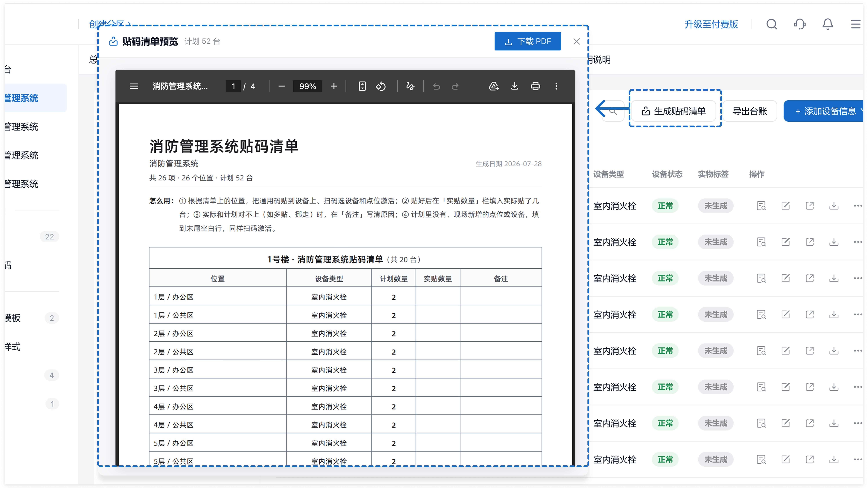The width and height of the screenshot is (868, 490).
Task: Download label for first 室内消火栓 row
Action: click(834, 206)
